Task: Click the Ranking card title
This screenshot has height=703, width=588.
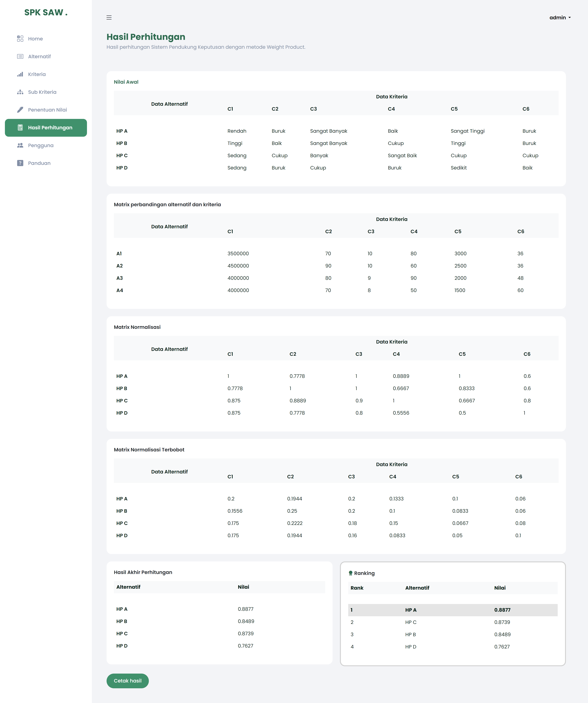Action: (x=364, y=573)
